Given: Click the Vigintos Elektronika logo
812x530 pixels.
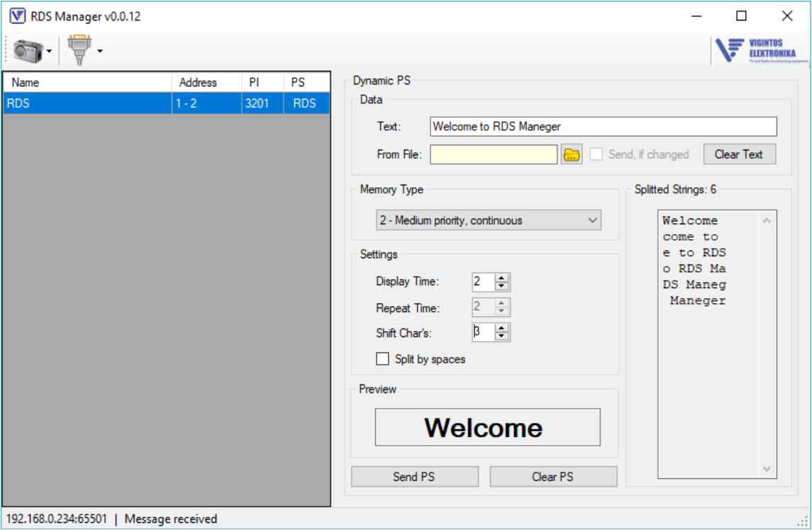Looking at the screenshot, I should coord(760,50).
